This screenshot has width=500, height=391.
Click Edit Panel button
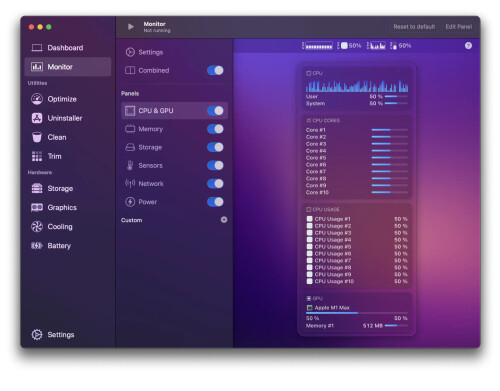(459, 27)
